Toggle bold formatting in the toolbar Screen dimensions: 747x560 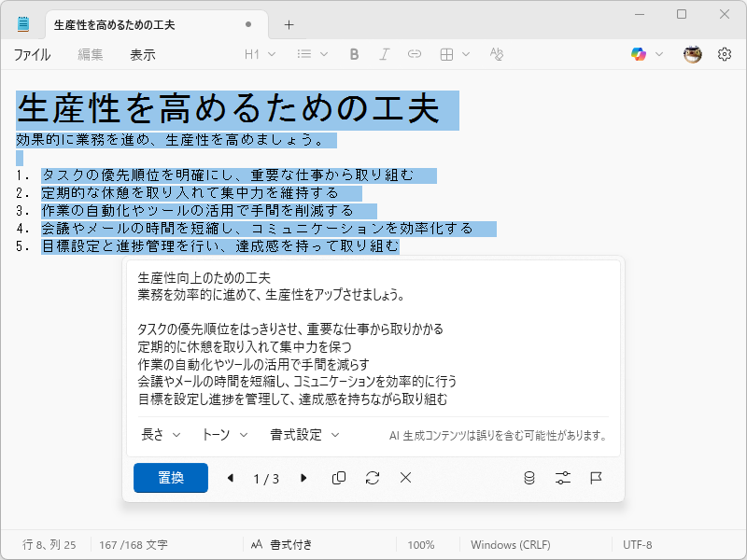tap(354, 54)
